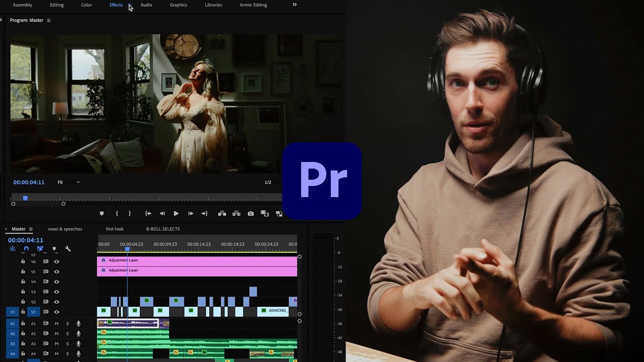This screenshot has height=362, width=644.
Task: Mute the A1 audio track
Action: tap(57, 323)
